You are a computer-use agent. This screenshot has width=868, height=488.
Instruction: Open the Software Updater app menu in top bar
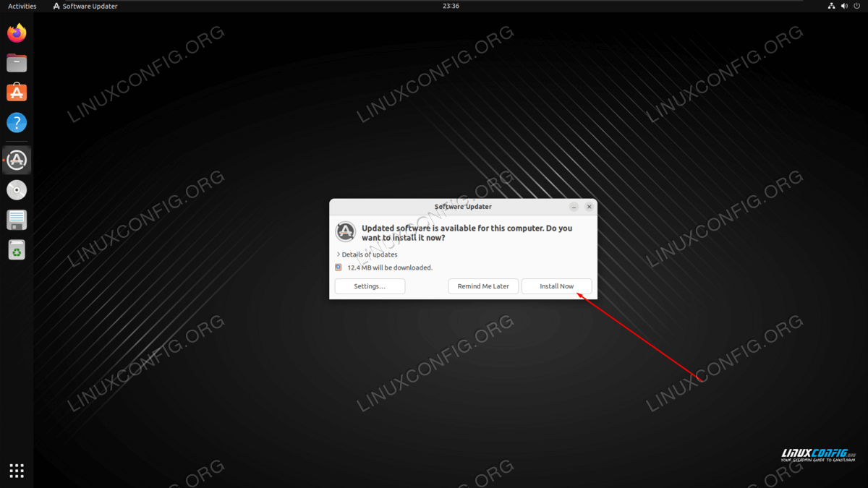85,6
